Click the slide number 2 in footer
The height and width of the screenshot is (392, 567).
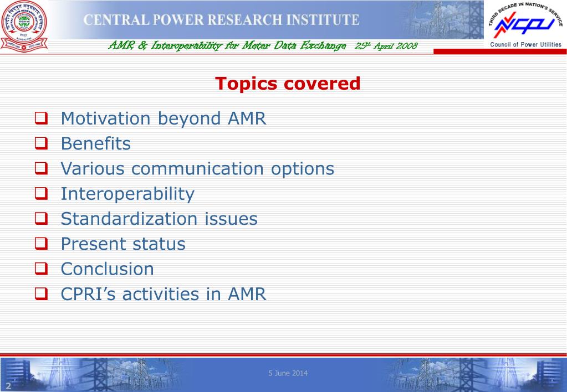[x=8, y=386]
